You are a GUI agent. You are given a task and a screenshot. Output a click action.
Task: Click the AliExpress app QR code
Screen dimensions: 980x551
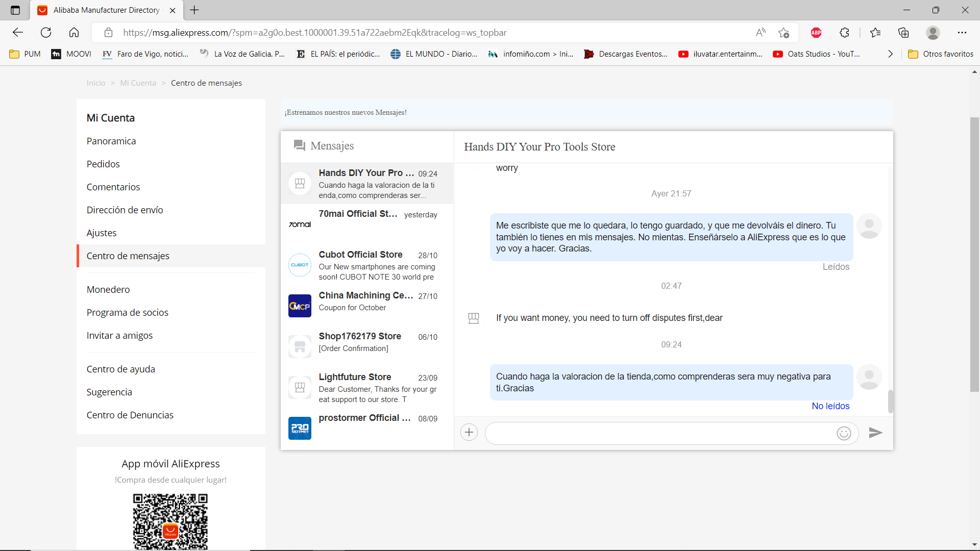[170, 521]
